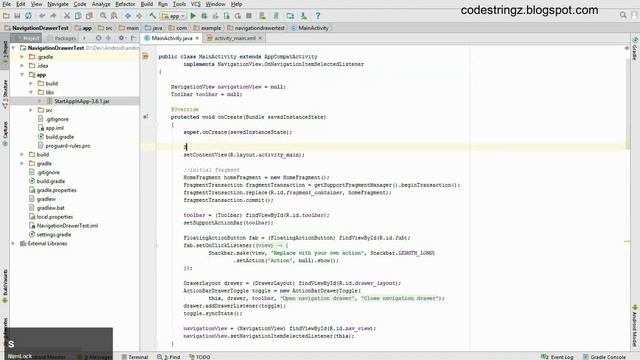This screenshot has height=360, width=640.
Task: Click the Find magnifier toolbar icon
Action: point(103,16)
